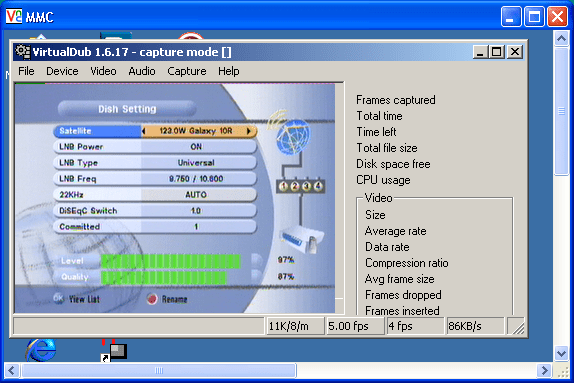Click the left arrow before 123.0W satellite
The image size is (574, 383).
coord(144,131)
